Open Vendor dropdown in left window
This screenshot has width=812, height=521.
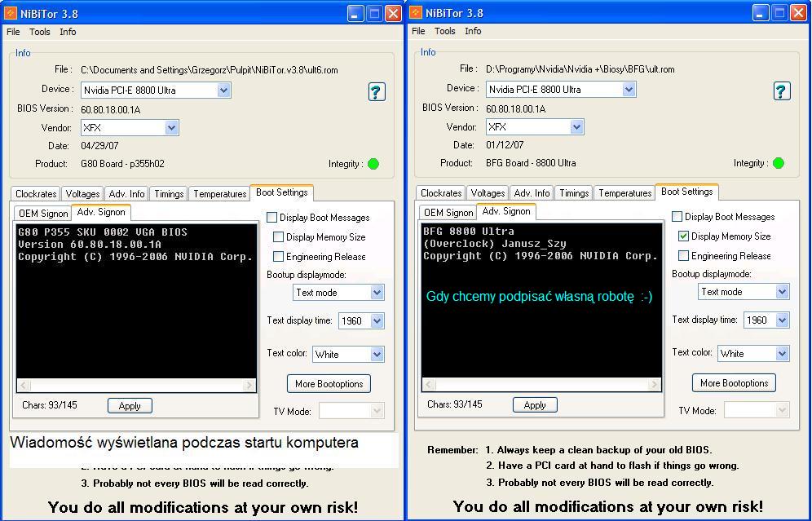point(171,128)
